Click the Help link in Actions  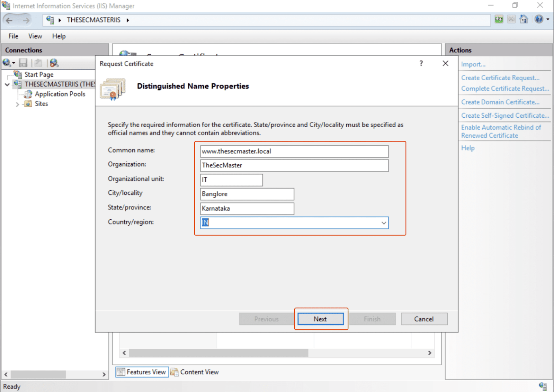468,148
